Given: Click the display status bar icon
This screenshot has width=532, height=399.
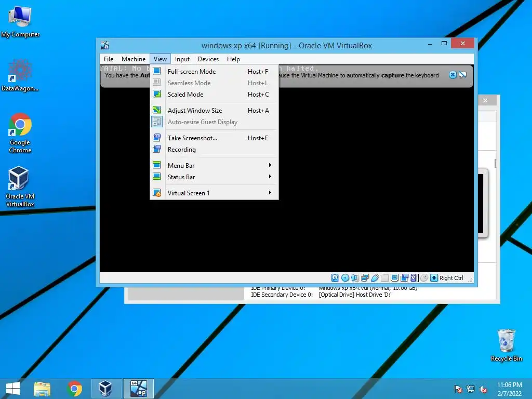Looking at the screenshot, I should [x=395, y=278].
